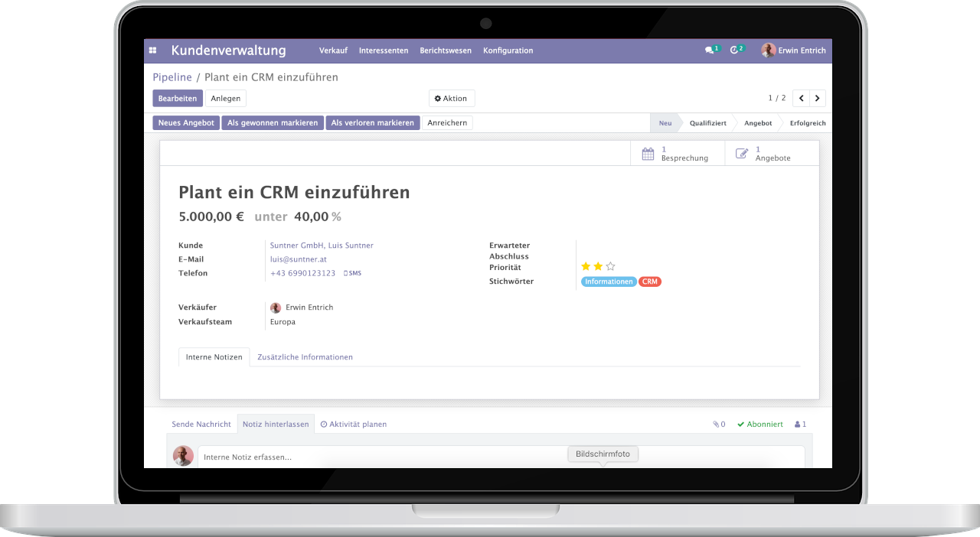Open the activities clock icon
Viewport: 980px width, 537px height.
click(x=734, y=50)
